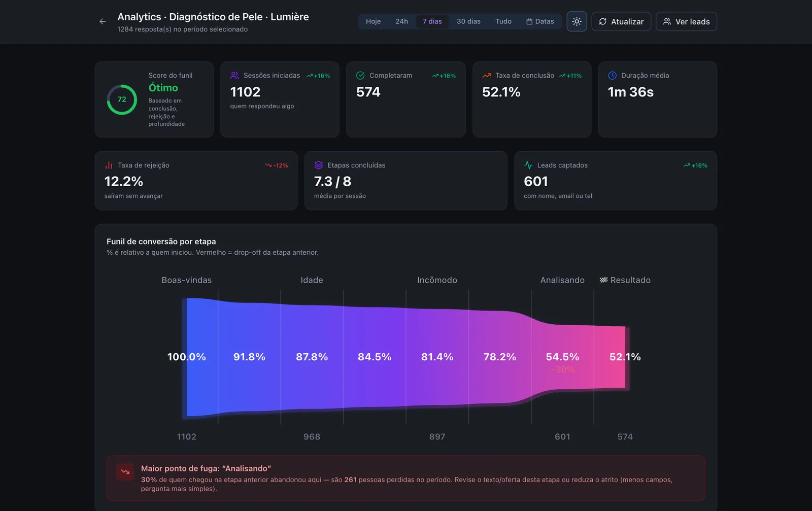Viewport: 812px width, 511px height.
Task: Click the -12% badge on Taxa de rejeição
Action: coord(277,165)
